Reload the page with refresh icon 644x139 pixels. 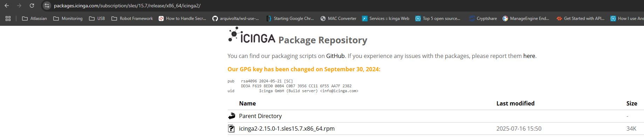point(32,6)
